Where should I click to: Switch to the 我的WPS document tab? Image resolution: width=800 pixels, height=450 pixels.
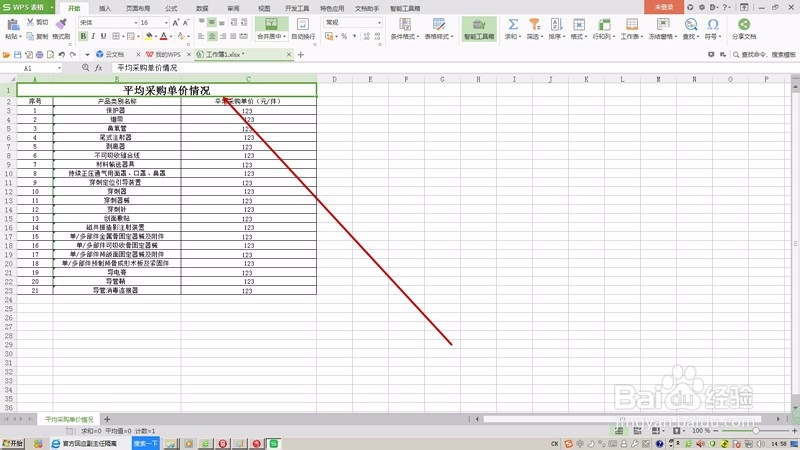click(x=167, y=55)
